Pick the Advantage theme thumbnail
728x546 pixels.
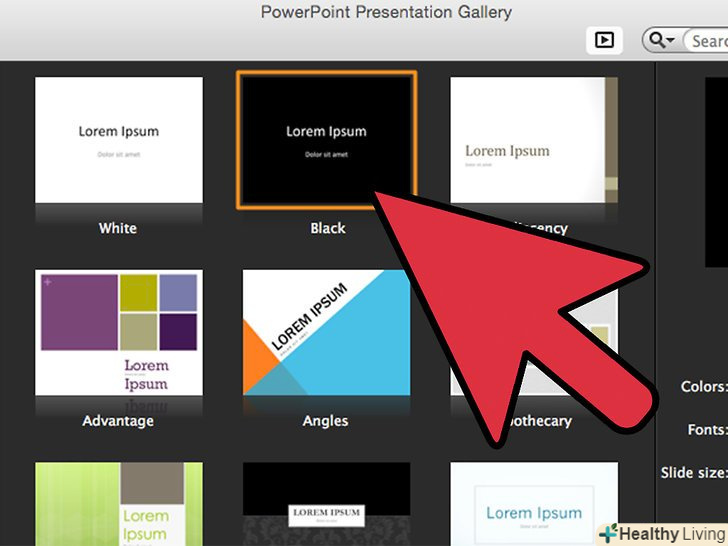coord(119,332)
